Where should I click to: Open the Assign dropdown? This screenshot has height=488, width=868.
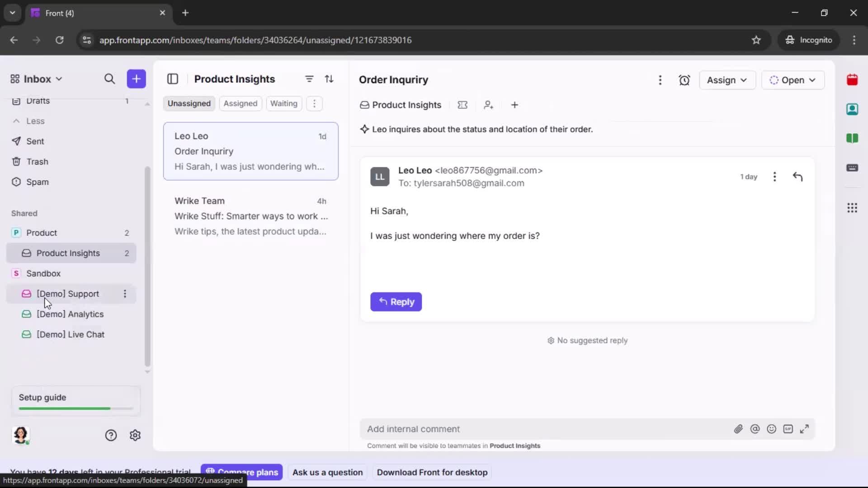pos(727,80)
